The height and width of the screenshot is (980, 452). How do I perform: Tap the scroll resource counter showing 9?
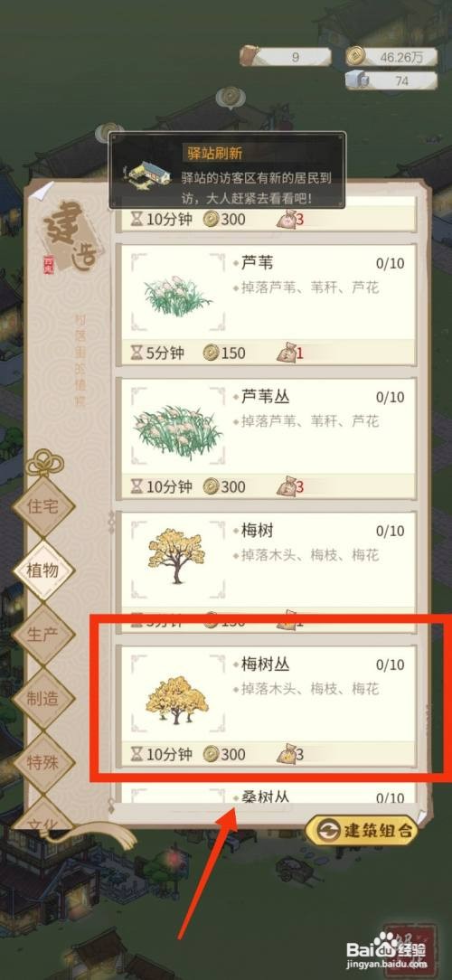[286, 56]
